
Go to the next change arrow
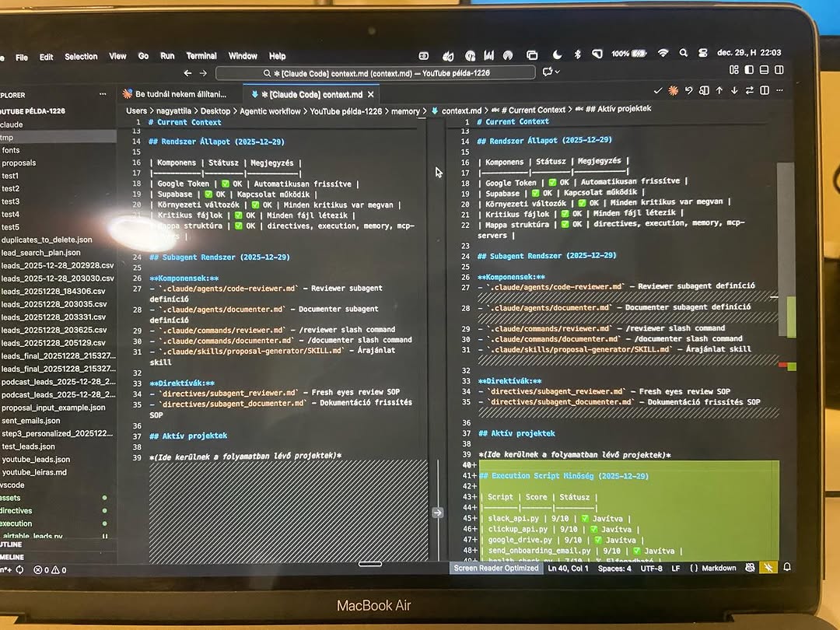tap(733, 91)
